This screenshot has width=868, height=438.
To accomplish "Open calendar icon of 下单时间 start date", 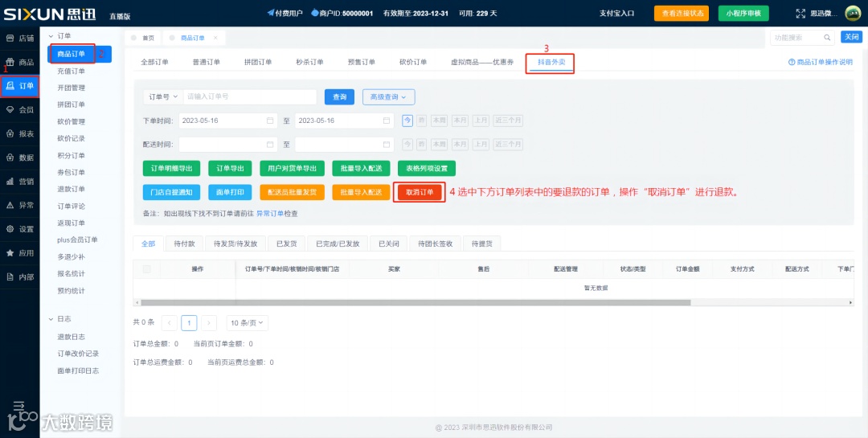I will click(x=270, y=121).
